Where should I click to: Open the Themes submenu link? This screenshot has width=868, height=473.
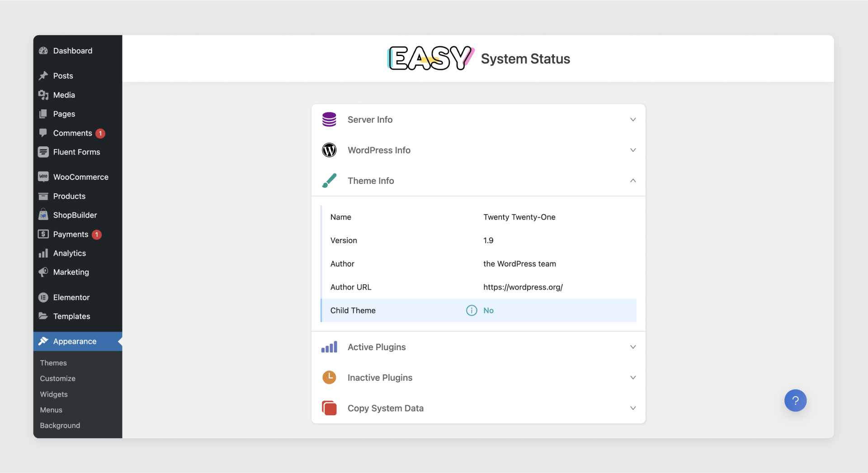coord(53,363)
